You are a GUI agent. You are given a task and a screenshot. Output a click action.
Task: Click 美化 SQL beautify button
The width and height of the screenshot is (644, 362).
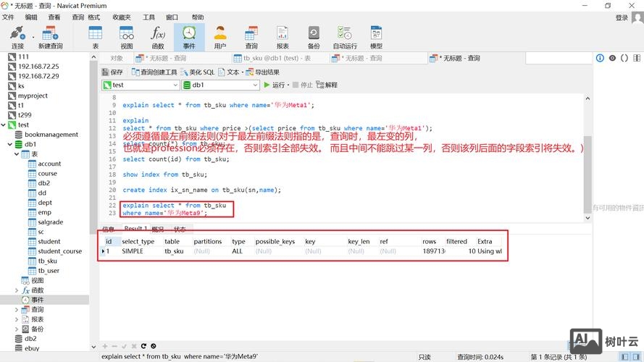click(197, 72)
